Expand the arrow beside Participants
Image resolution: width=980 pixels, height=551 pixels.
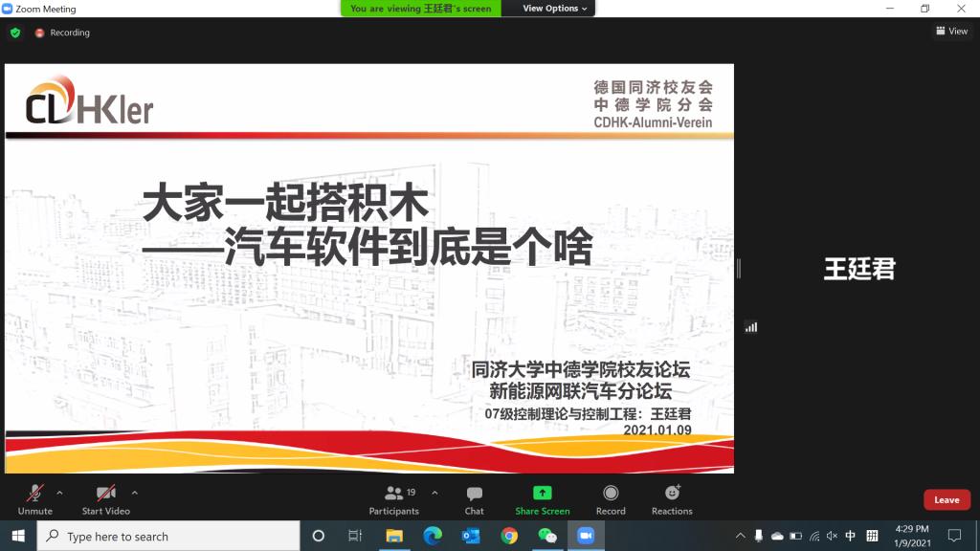click(x=434, y=493)
